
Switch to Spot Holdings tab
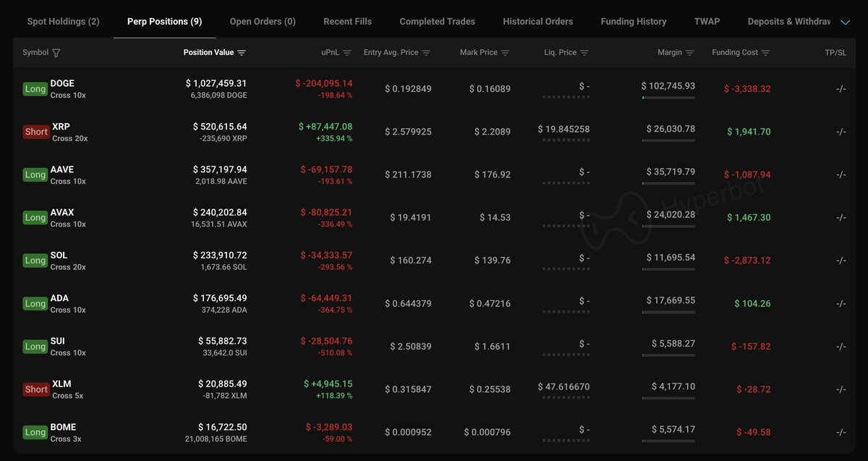63,22
